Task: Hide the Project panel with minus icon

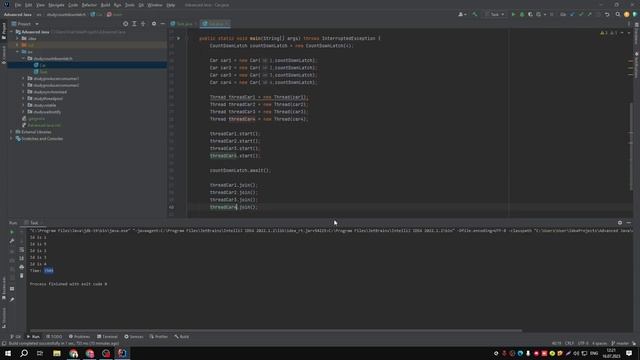Action: click(x=162, y=24)
